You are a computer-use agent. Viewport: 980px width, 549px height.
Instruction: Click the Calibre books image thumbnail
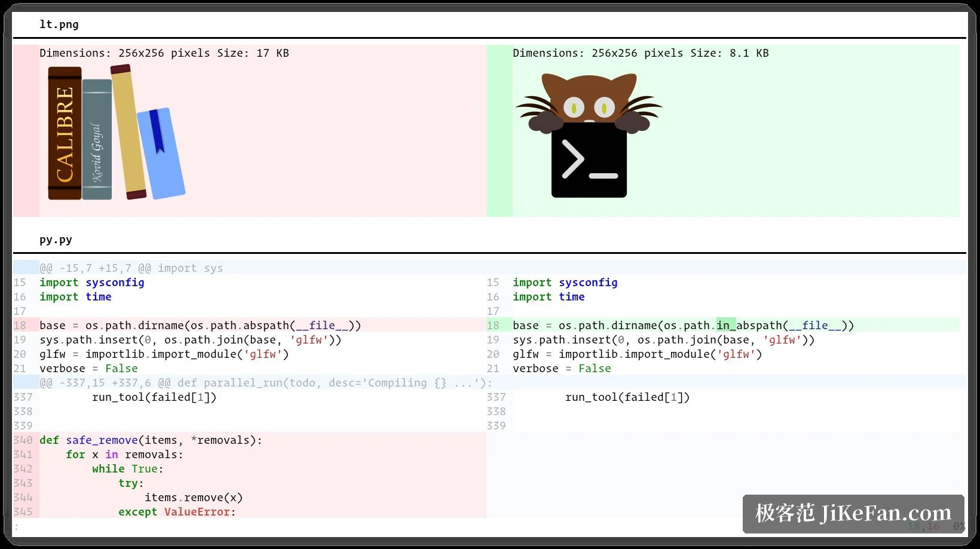117,132
